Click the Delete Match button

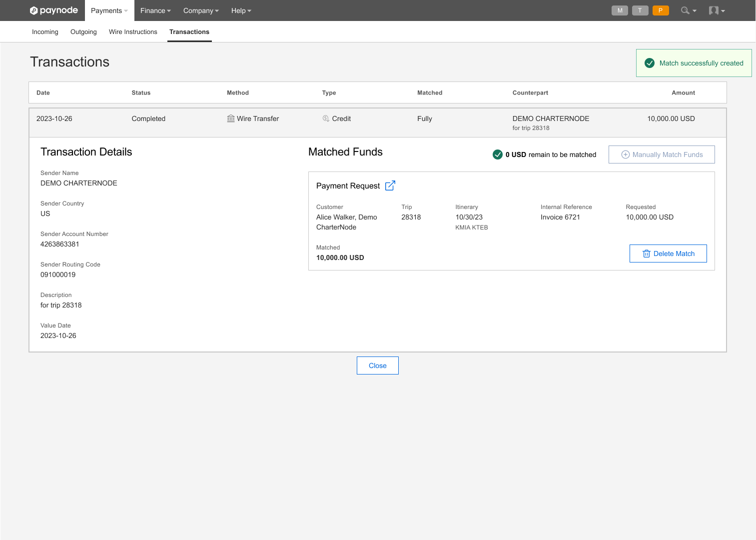(x=668, y=253)
